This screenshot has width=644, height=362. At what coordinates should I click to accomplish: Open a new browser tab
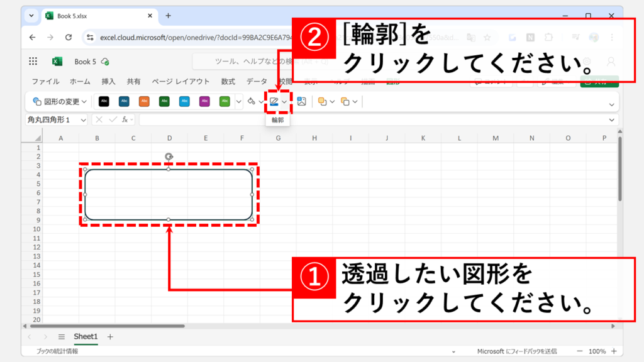tap(168, 16)
